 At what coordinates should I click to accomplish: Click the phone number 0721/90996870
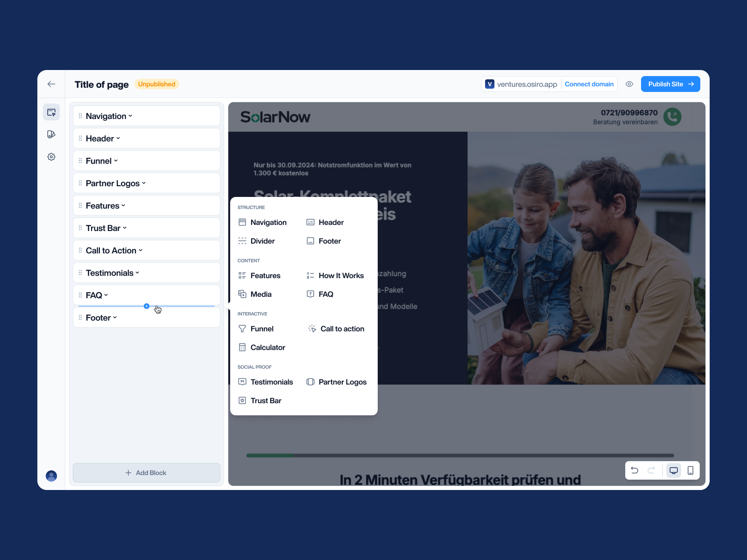click(629, 112)
